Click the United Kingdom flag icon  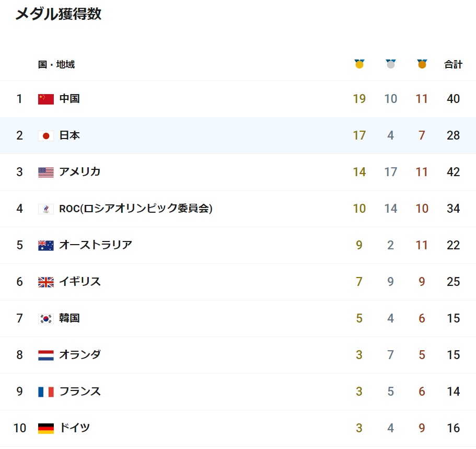tap(46, 282)
